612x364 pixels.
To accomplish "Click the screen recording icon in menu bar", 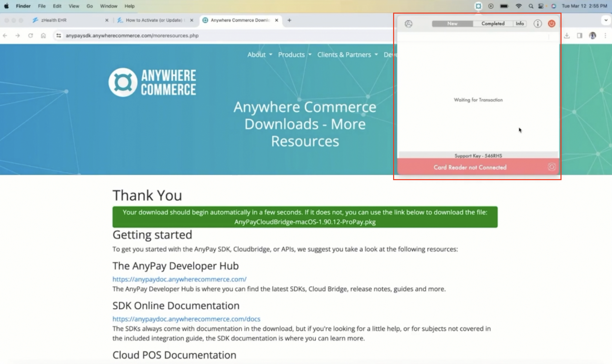I will tap(491, 6).
